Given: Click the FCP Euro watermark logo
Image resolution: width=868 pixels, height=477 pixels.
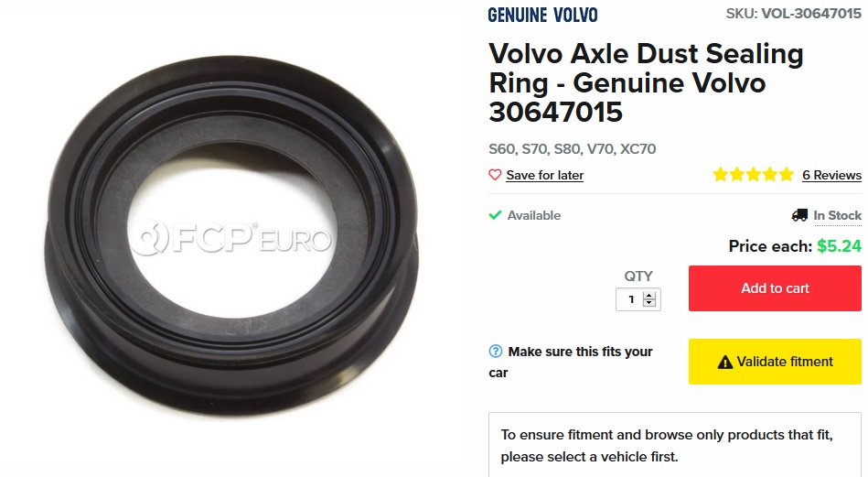Looking at the screenshot, I should coord(230,239).
